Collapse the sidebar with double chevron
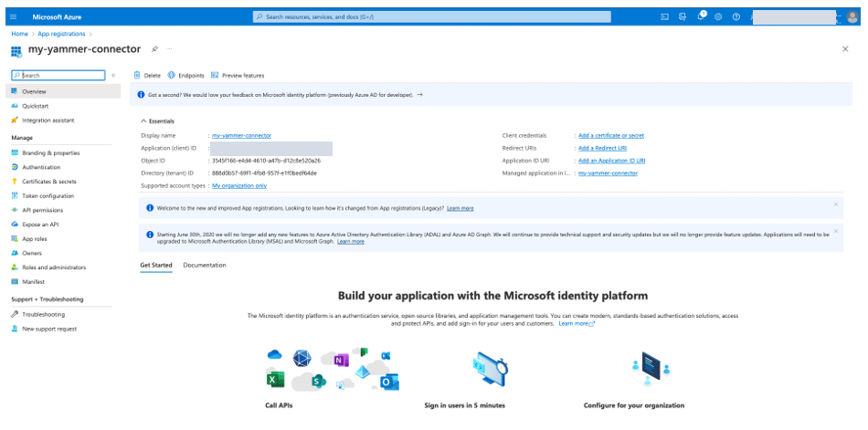The height and width of the screenshot is (430, 868). pos(113,75)
